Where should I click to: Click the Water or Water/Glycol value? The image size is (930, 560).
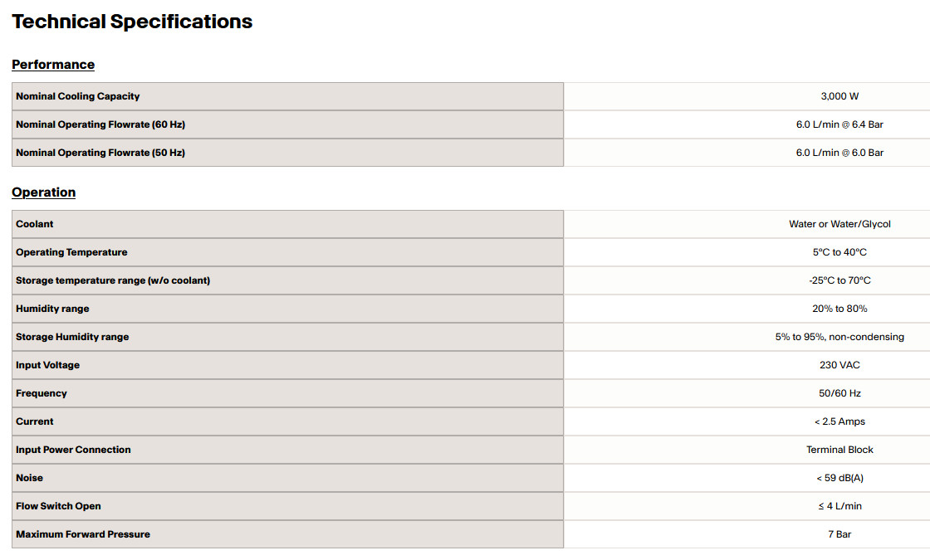(x=839, y=224)
